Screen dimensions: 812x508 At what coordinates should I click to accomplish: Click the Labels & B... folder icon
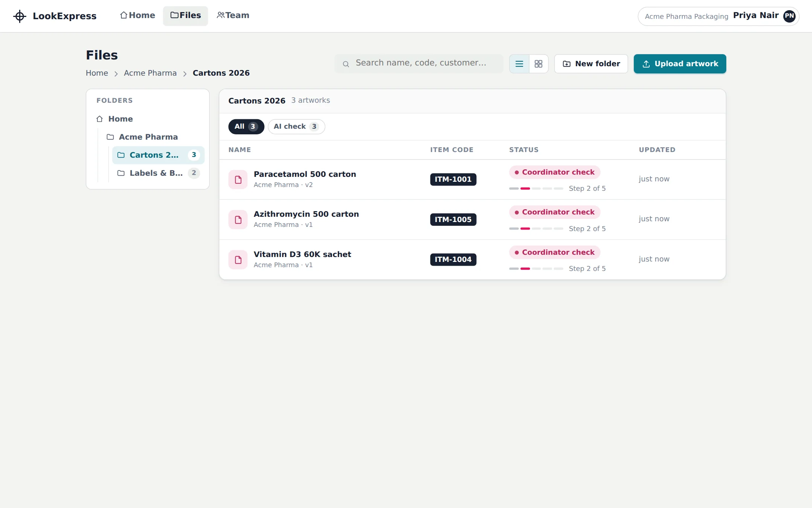pos(121,173)
